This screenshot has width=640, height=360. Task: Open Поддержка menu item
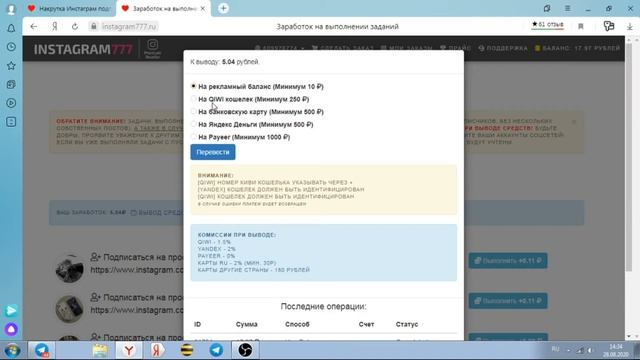(503, 48)
